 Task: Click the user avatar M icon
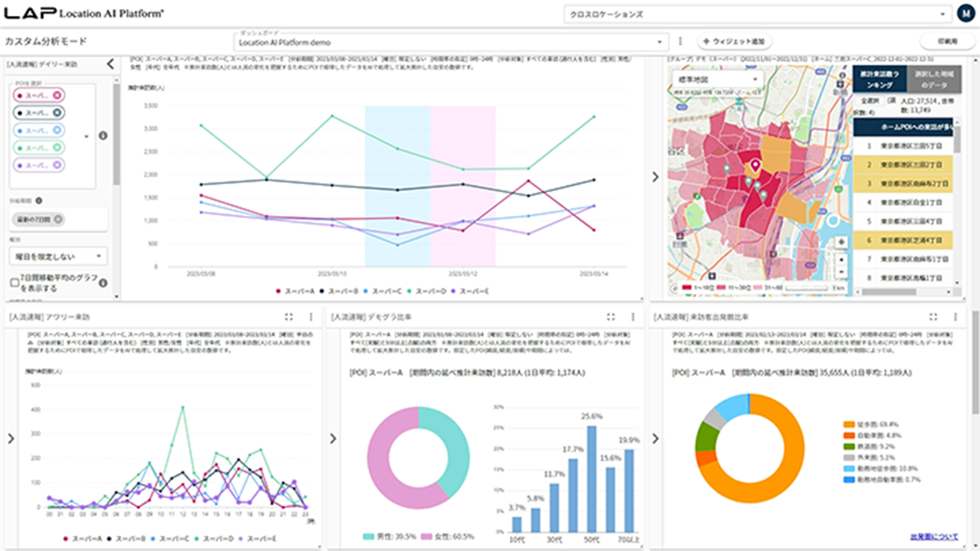(965, 14)
